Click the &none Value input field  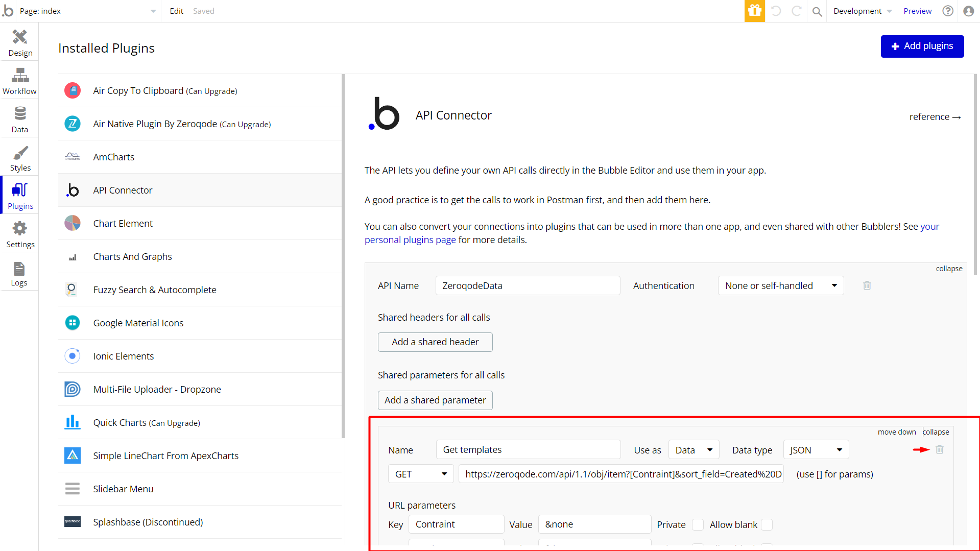[594, 524]
